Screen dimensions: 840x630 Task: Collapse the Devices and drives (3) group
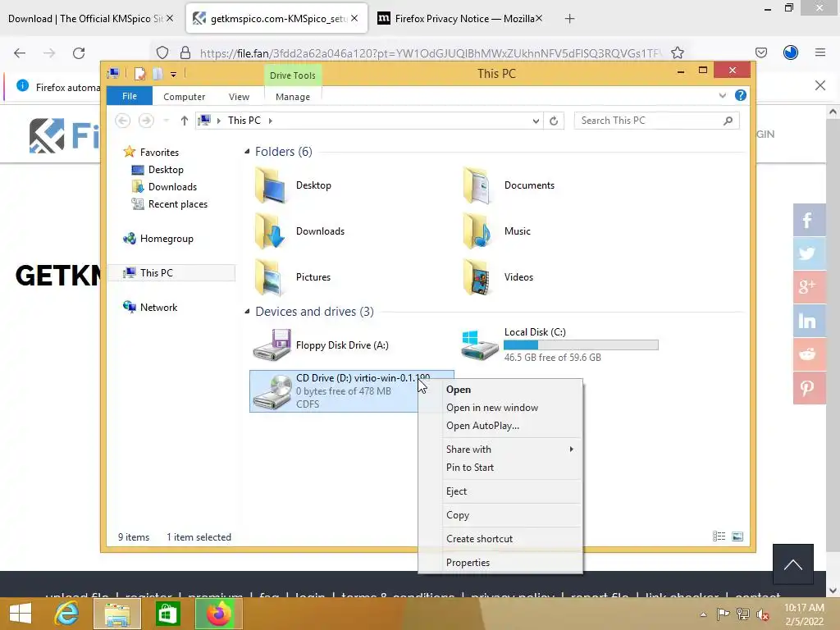[x=247, y=312]
